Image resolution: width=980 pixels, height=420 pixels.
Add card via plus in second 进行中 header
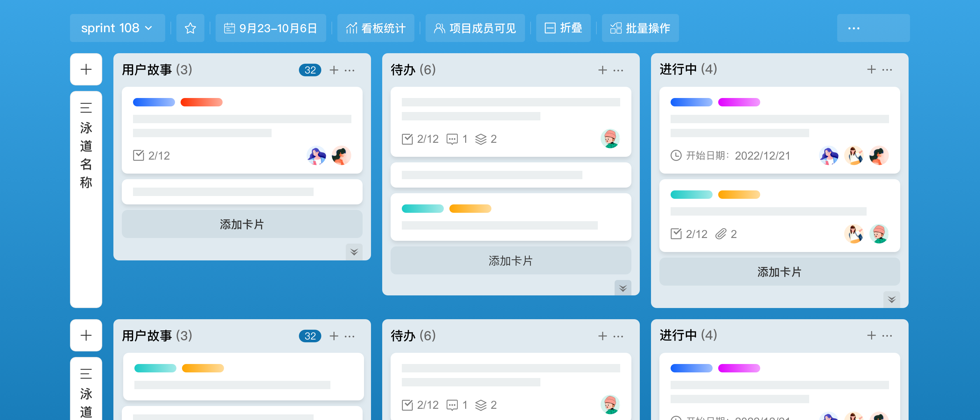point(871,335)
